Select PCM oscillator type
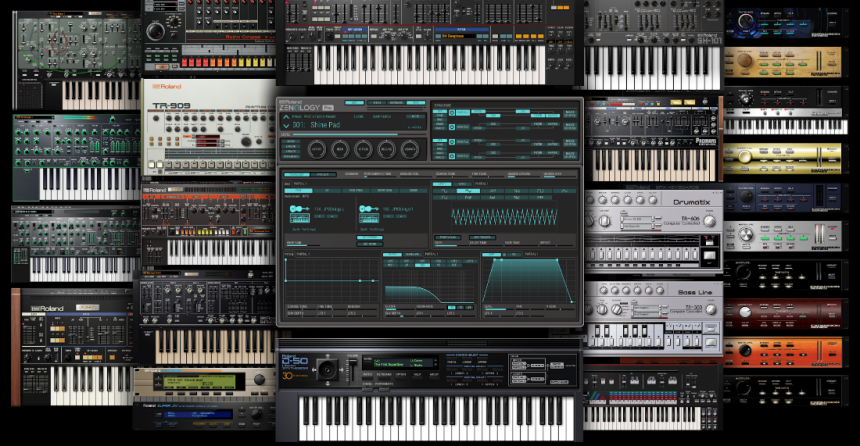Image resolution: width=860 pixels, height=446 pixels. (x=298, y=190)
